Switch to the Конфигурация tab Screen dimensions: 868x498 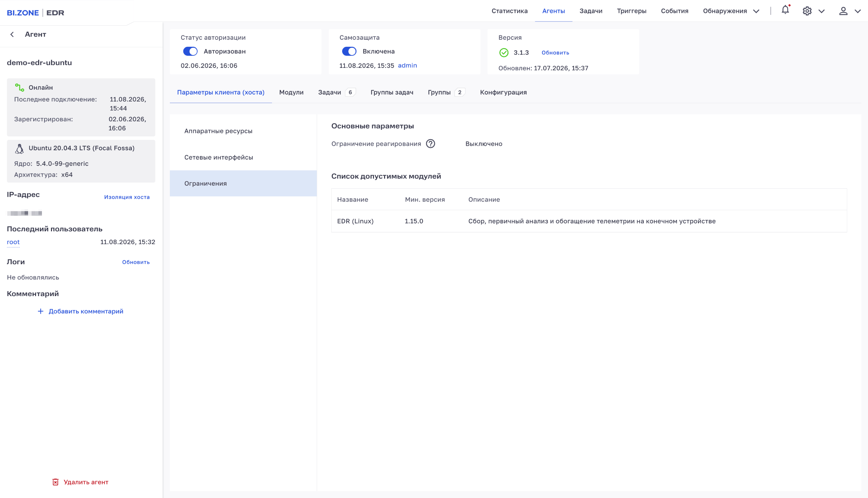pyautogui.click(x=503, y=92)
